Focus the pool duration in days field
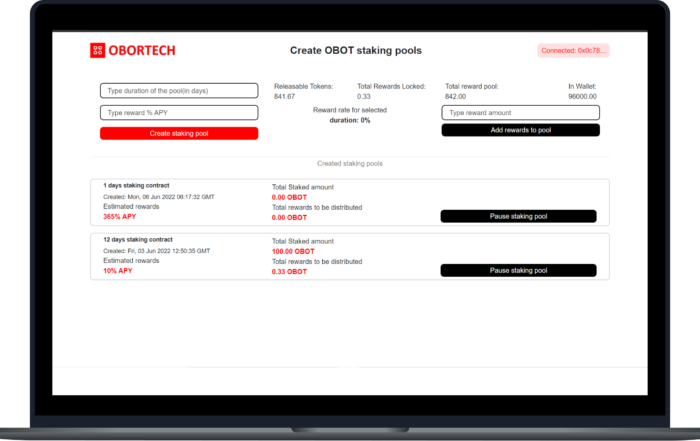 179,91
